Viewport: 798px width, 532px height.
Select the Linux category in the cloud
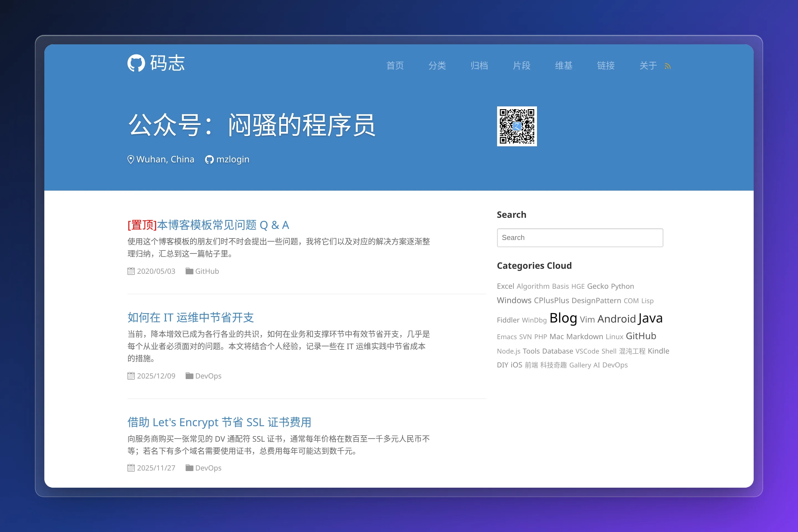(x=615, y=337)
